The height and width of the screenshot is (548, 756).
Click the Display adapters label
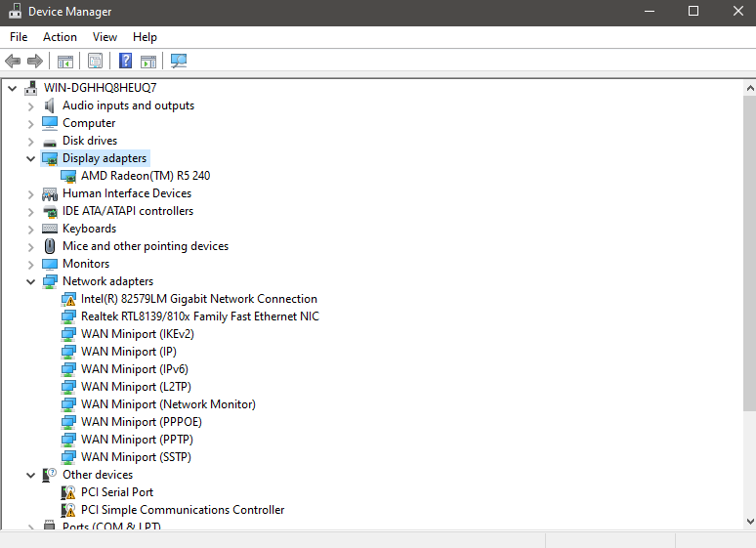click(x=105, y=158)
